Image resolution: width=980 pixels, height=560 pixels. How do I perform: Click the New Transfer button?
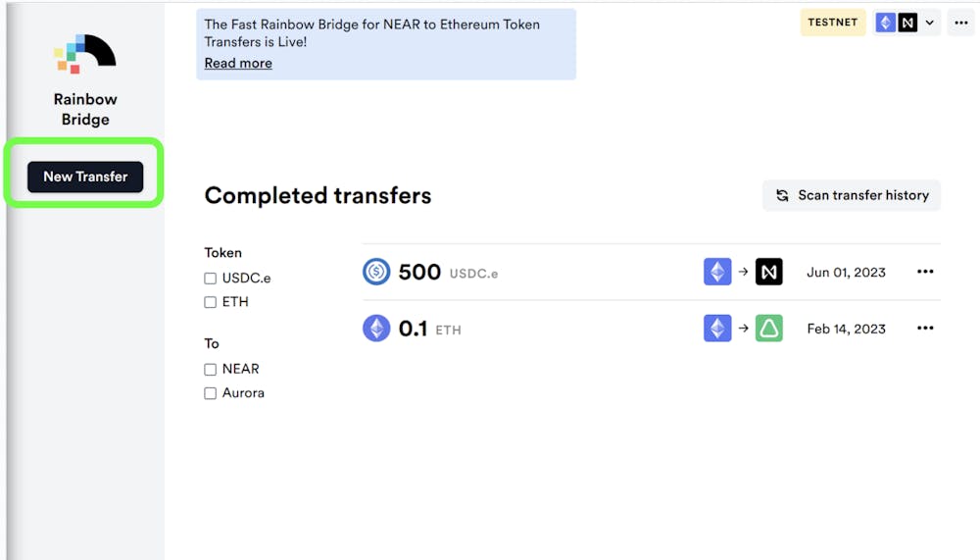click(x=85, y=177)
